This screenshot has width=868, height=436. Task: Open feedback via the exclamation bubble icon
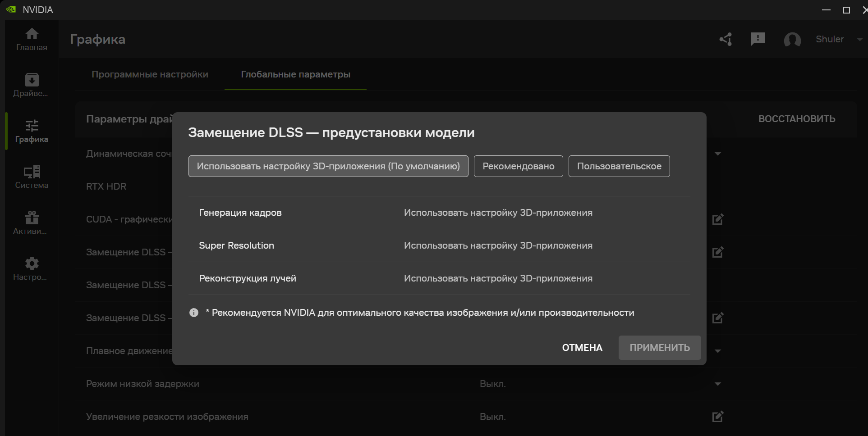pos(758,39)
